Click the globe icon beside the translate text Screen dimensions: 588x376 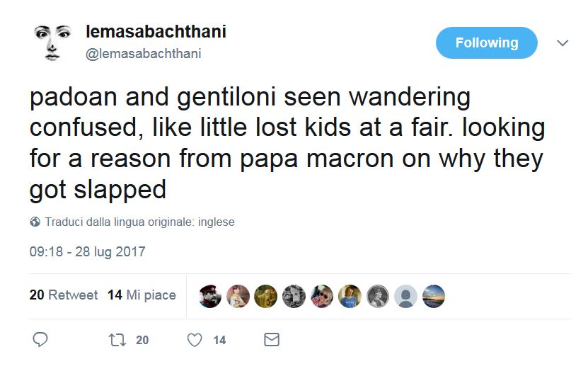(x=35, y=222)
